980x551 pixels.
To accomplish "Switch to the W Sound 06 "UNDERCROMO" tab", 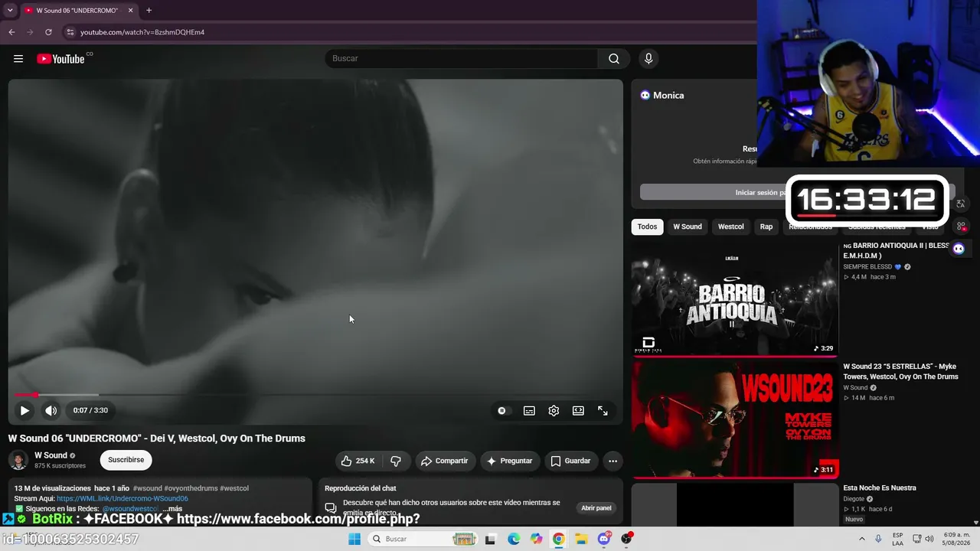I will [77, 11].
